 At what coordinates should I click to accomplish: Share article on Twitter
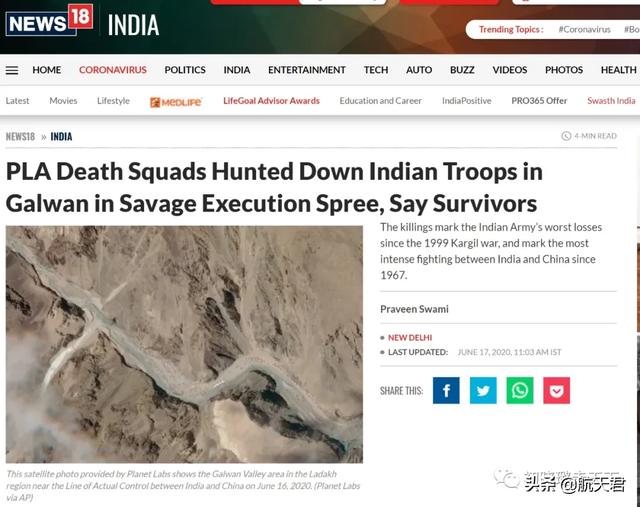[x=483, y=391]
